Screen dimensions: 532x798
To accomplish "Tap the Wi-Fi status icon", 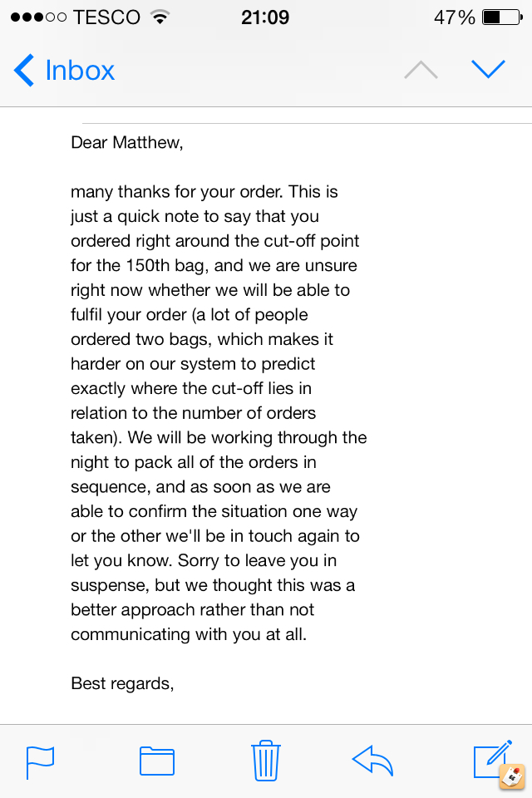I will point(160,17).
